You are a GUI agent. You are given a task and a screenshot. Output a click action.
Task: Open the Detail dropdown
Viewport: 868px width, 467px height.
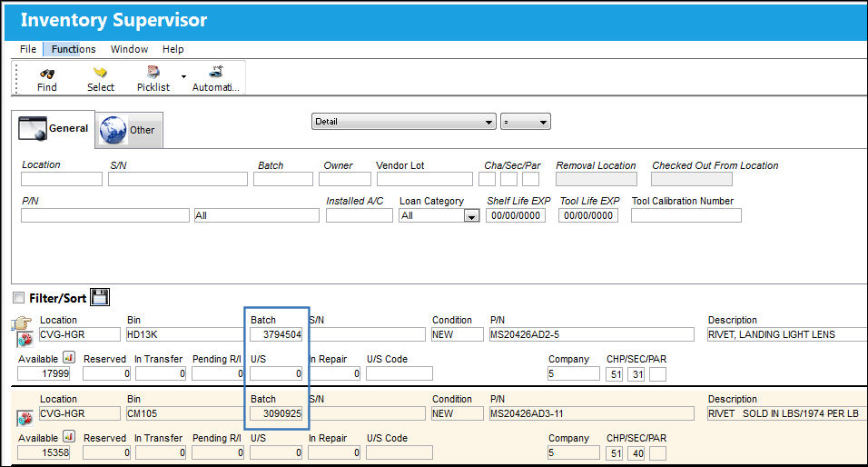[x=403, y=122]
